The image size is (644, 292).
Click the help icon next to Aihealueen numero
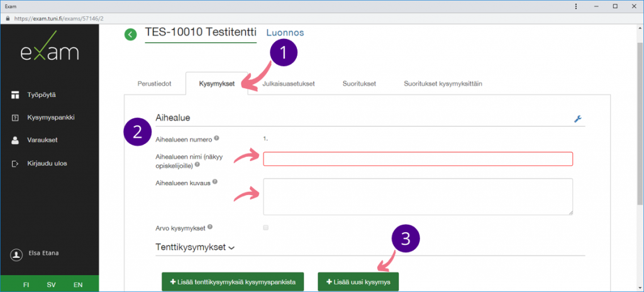[216, 138]
